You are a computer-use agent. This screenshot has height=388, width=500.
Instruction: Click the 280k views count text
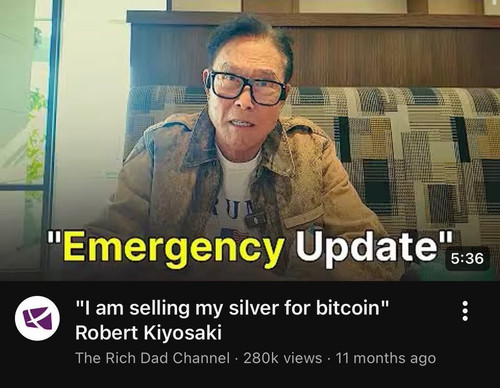click(x=283, y=358)
